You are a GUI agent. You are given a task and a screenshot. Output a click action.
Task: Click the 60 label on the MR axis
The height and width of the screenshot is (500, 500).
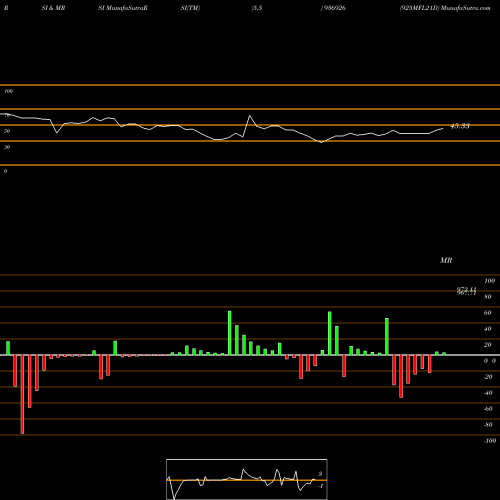(x=488, y=313)
